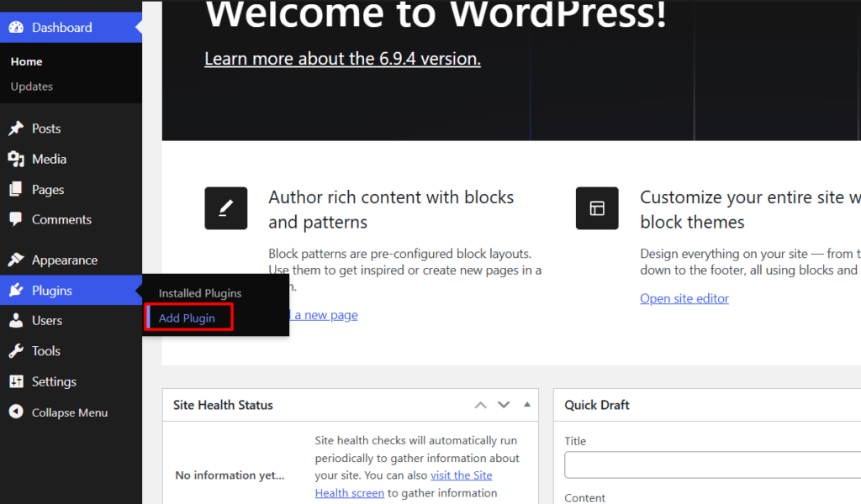Move Site Health Status widget up

(480, 405)
